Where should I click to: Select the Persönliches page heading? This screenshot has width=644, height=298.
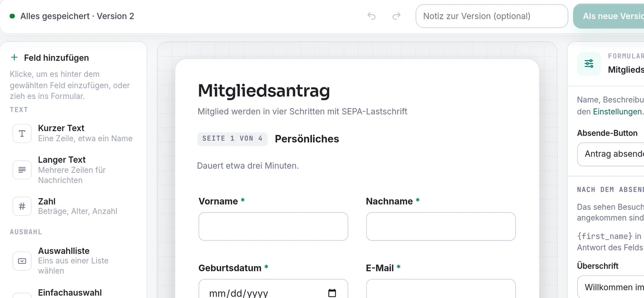click(x=307, y=139)
